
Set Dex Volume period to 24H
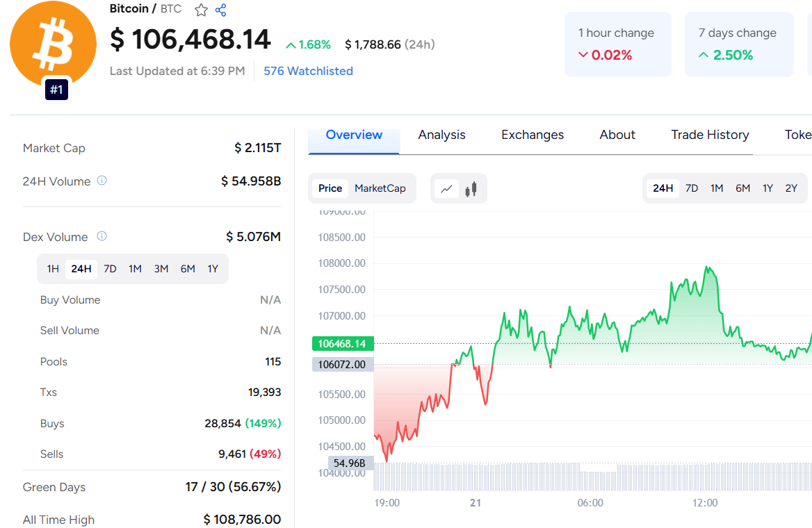[81, 269]
